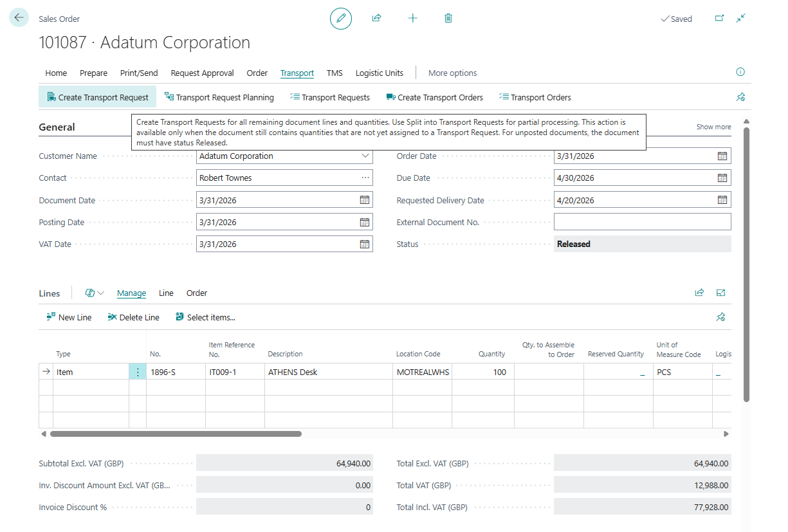The width and height of the screenshot is (788, 532).
Task: Open calendar picker for Due Date
Action: (721, 178)
